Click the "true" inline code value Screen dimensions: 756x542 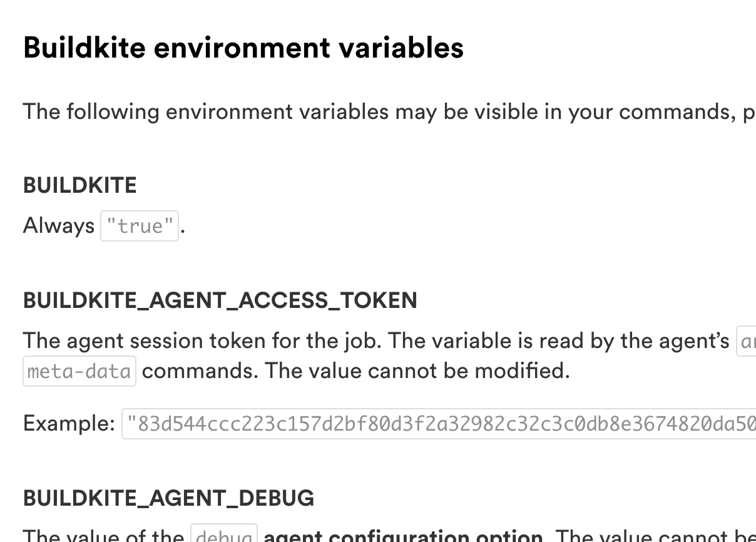[140, 226]
